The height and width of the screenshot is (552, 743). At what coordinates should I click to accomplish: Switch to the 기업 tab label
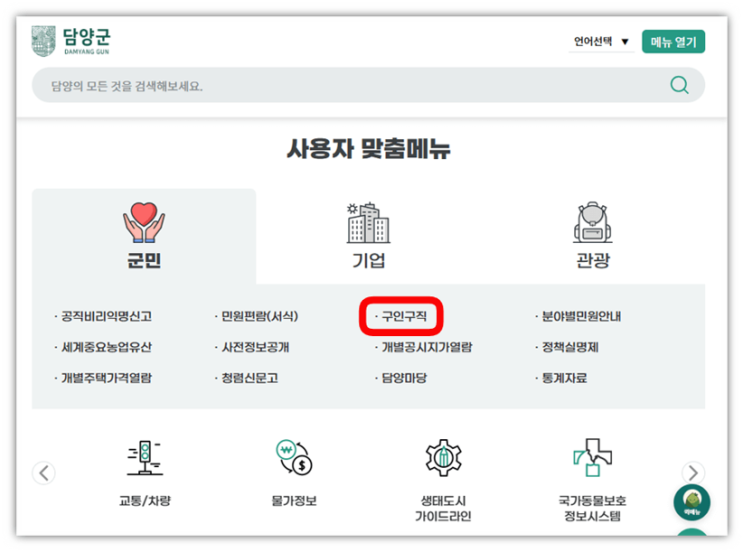tap(368, 261)
